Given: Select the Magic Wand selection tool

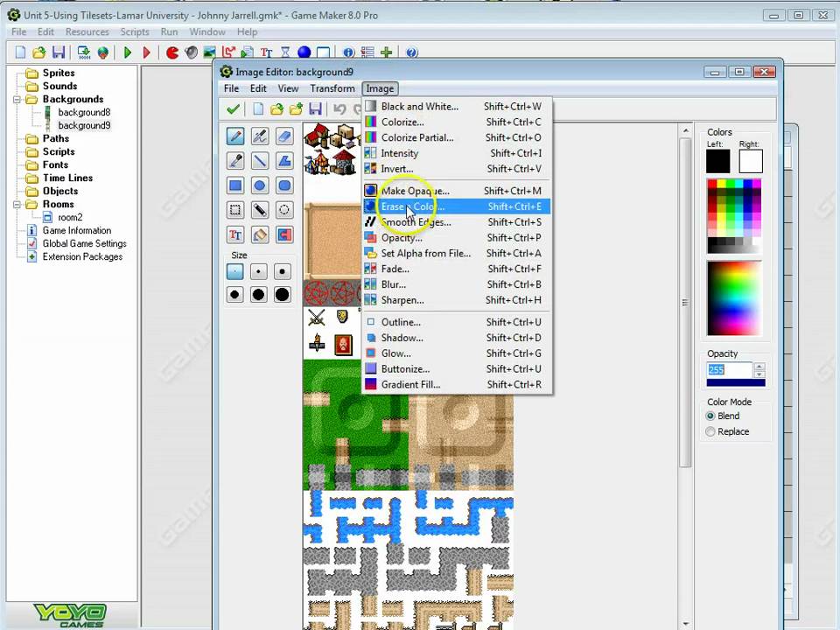Looking at the screenshot, I should click(260, 210).
